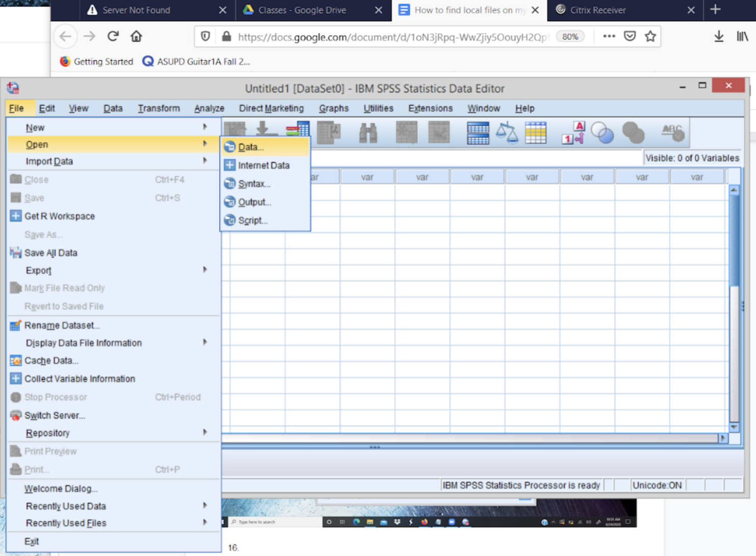Image resolution: width=756 pixels, height=556 pixels.
Task: Click the tracking protection shield icon
Action: [206, 36]
